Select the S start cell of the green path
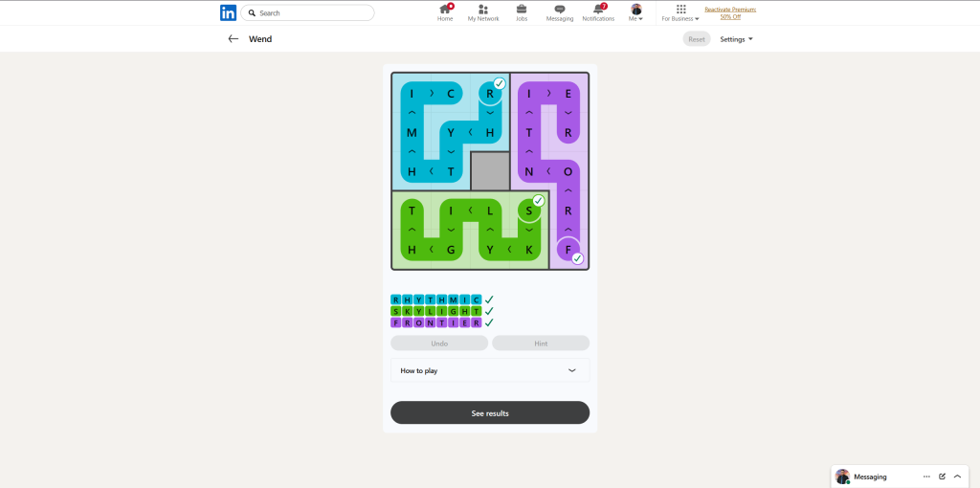980x488 pixels. (x=528, y=211)
